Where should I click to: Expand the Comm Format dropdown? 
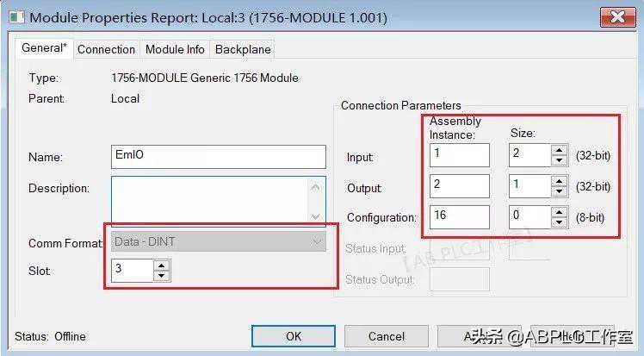316,242
